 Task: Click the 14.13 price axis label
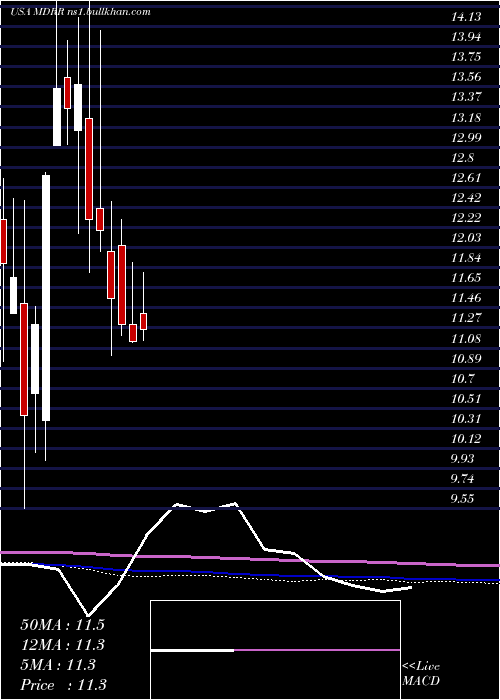[466, 17]
